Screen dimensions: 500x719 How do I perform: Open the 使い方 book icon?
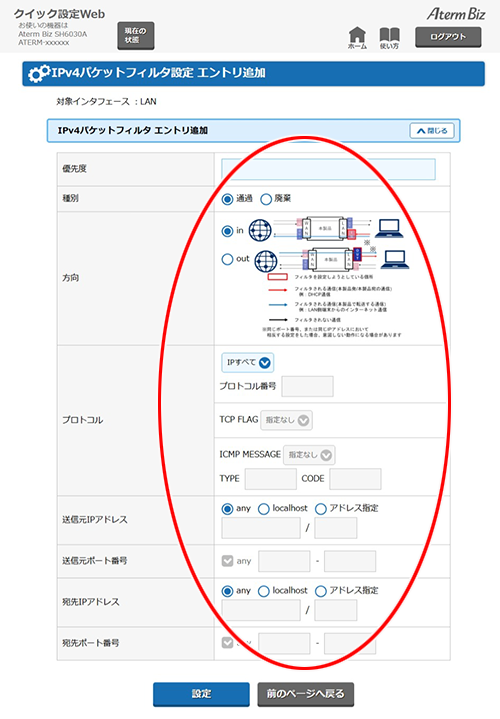click(389, 38)
